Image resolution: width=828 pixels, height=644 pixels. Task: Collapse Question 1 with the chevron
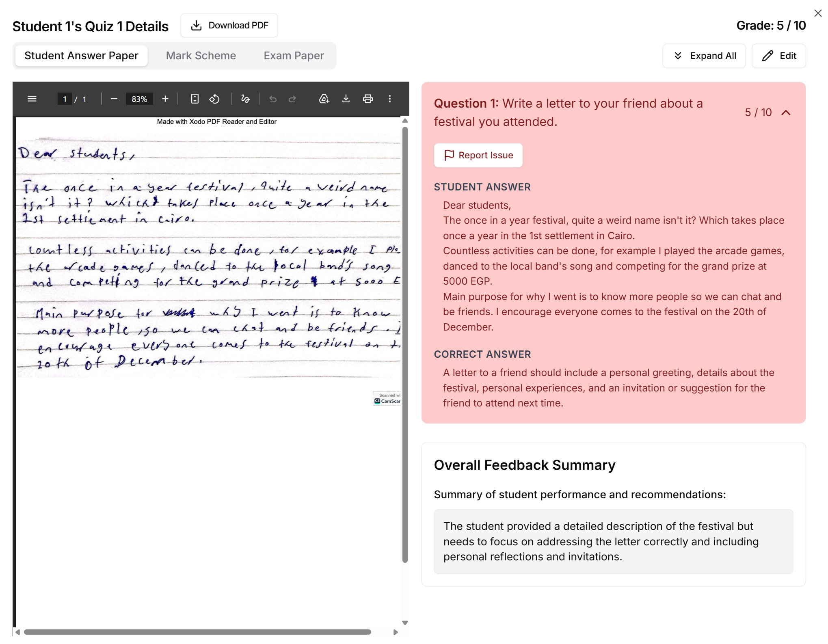click(786, 112)
